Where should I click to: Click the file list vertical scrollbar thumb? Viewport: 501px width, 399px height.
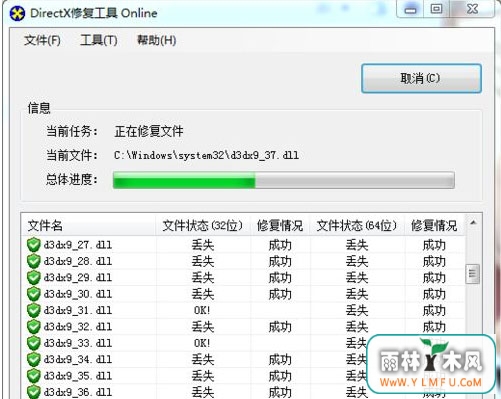pyautogui.click(x=473, y=274)
